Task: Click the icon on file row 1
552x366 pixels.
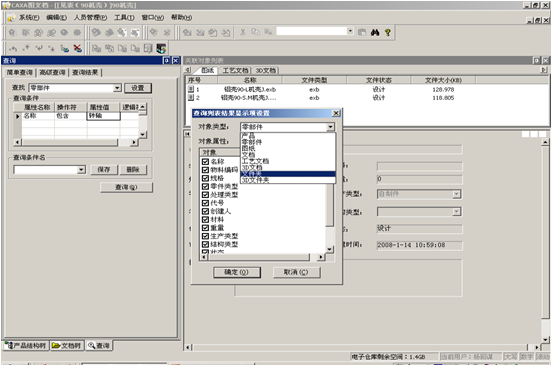Action: 191,89
